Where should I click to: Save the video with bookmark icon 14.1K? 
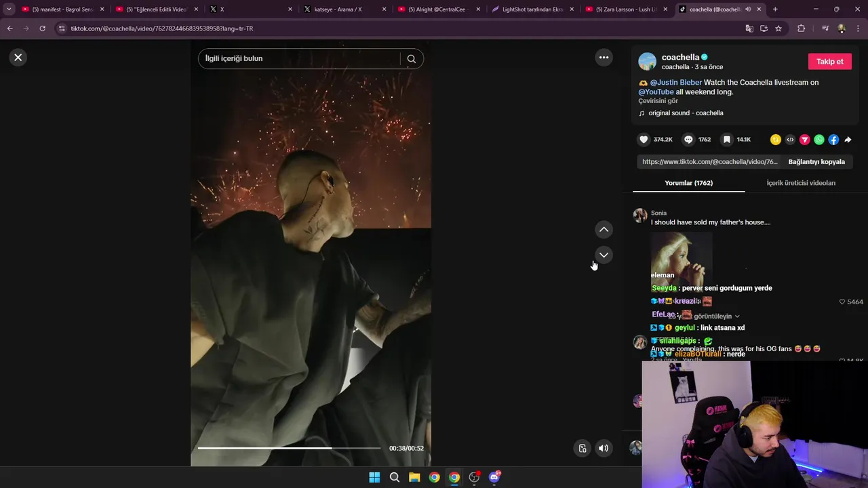[x=726, y=140]
